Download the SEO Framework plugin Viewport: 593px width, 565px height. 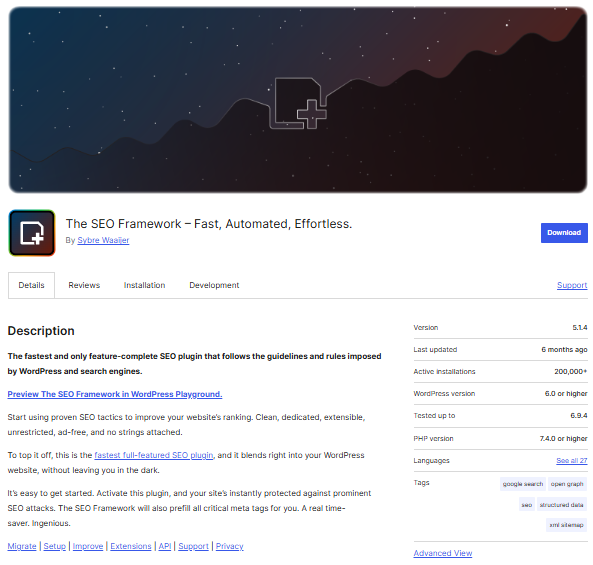click(x=564, y=233)
